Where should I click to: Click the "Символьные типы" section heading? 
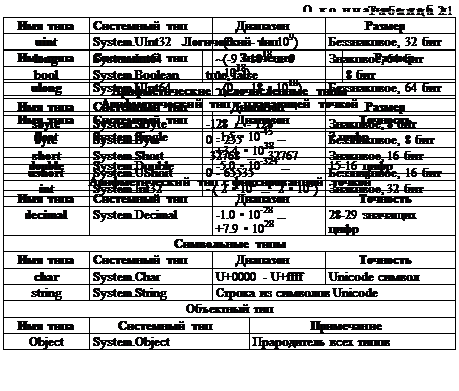[230, 244]
